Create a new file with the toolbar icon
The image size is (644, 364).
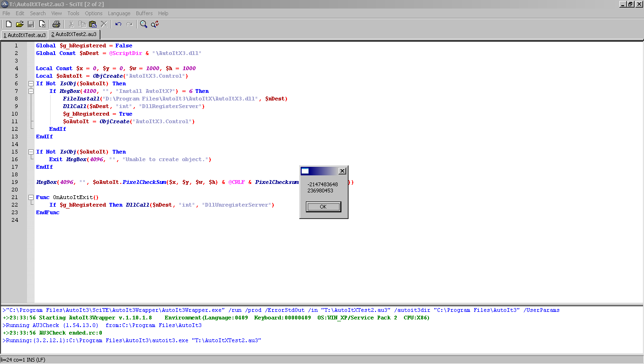[x=9, y=24]
